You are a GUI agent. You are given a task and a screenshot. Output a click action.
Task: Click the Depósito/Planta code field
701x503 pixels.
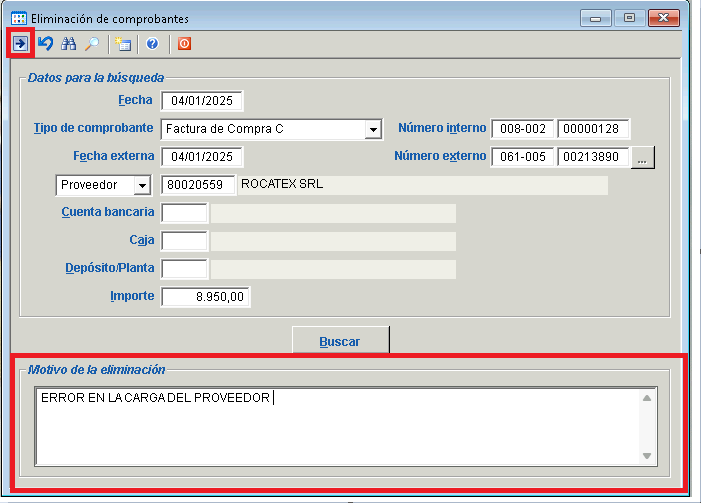tap(184, 269)
